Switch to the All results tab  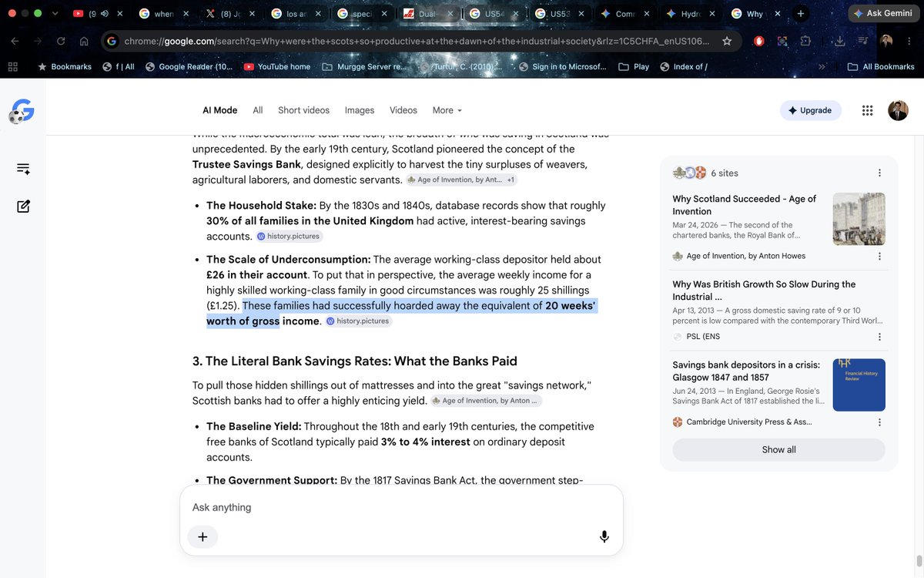(x=258, y=110)
